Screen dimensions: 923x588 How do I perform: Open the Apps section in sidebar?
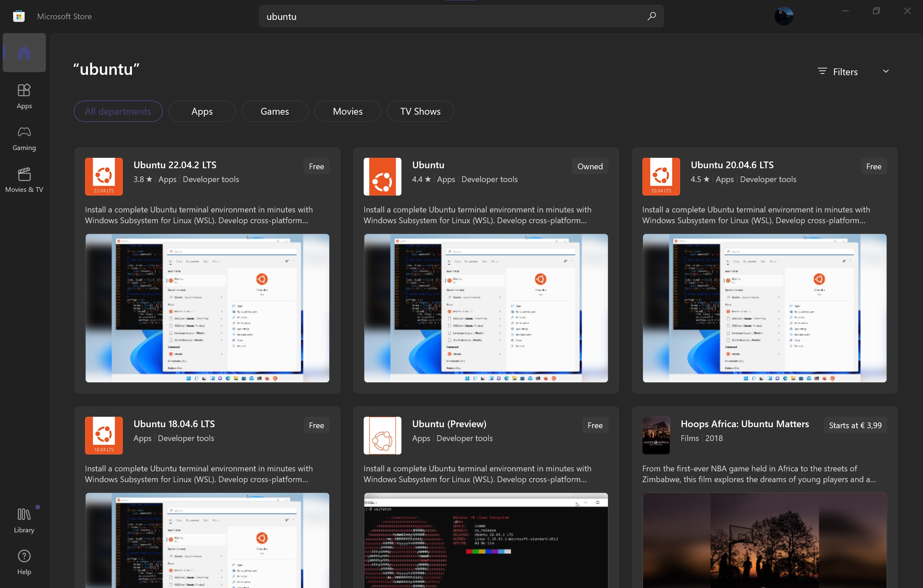point(24,96)
